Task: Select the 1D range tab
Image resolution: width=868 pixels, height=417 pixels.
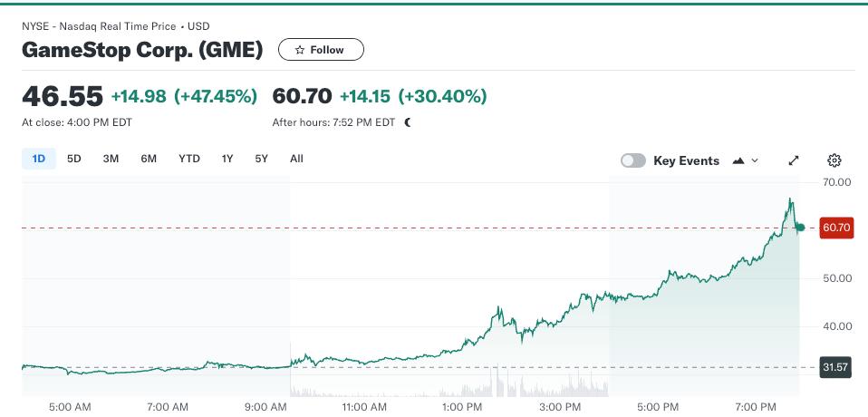Action: click(39, 159)
